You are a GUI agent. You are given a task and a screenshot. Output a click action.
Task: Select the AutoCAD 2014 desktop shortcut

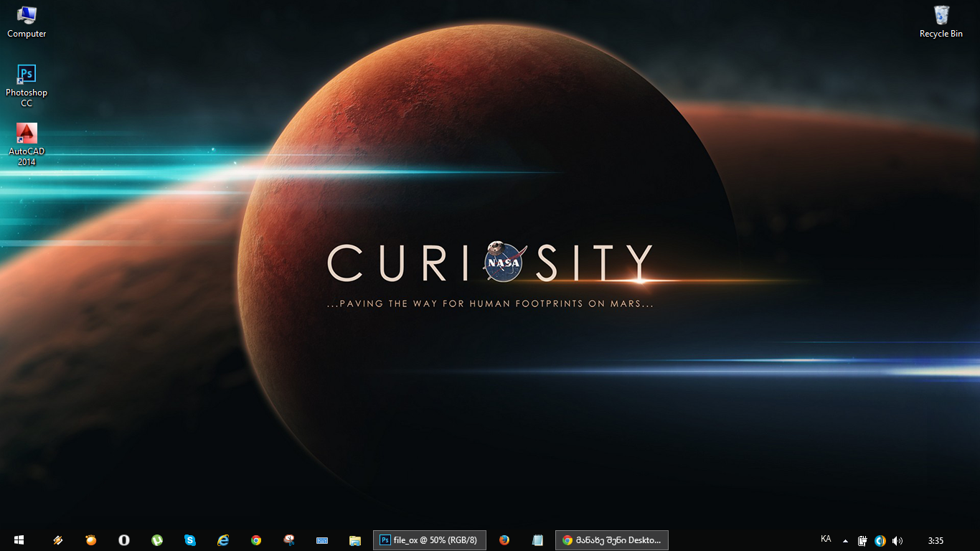tap(27, 144)
